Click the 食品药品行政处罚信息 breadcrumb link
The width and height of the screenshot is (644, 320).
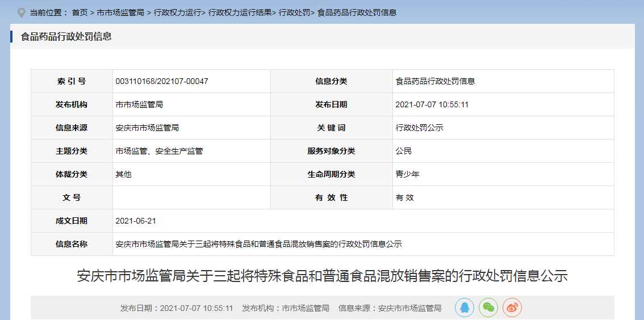(x=357, y=12)
